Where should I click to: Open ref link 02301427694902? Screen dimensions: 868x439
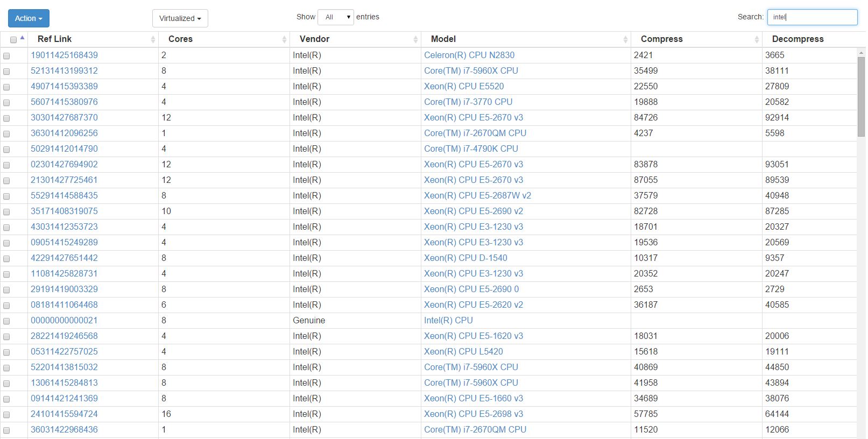pyautogui.click(x=64, y=164)
